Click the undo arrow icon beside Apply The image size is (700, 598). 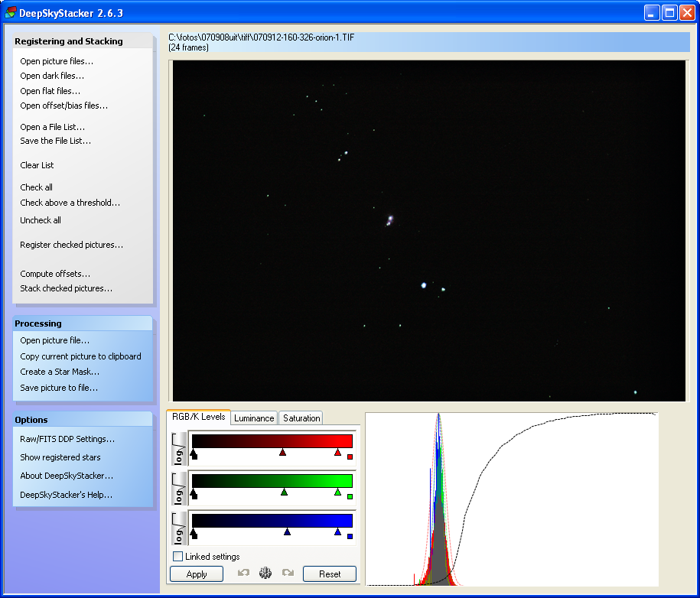point(243,573)
